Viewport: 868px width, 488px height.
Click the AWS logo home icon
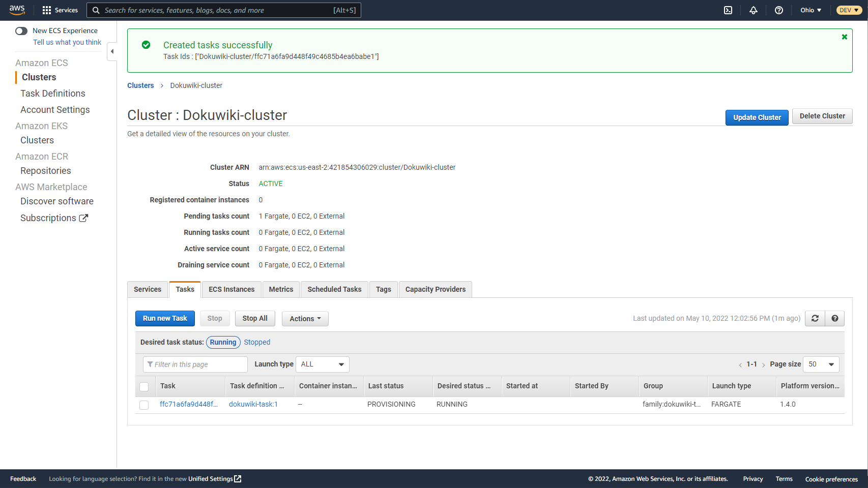(17, 10)
